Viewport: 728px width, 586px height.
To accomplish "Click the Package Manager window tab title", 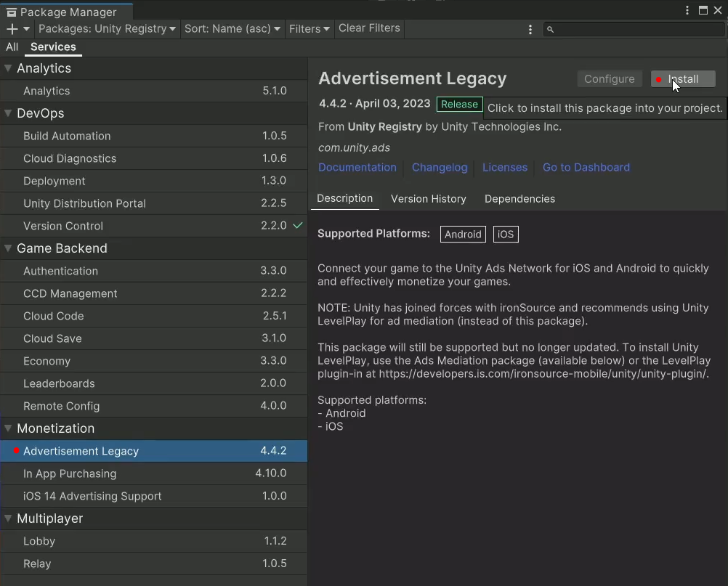I will (x=68, y=12).
